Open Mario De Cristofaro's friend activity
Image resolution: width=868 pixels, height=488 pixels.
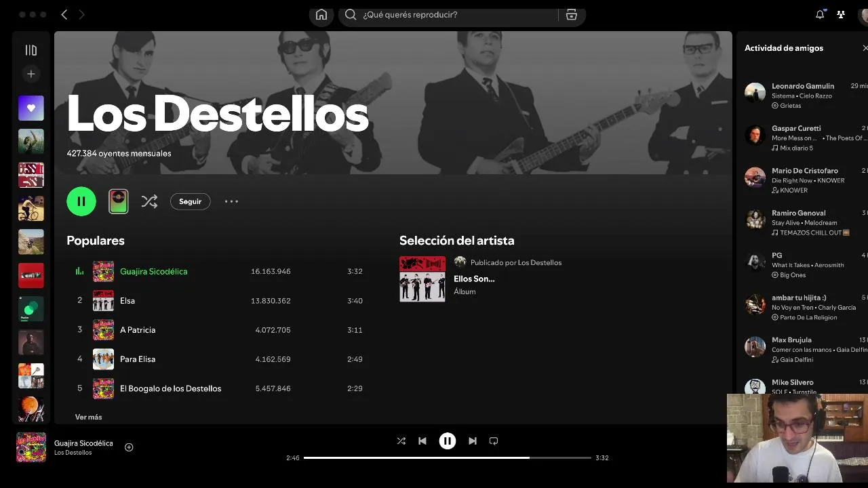(806, 180)
